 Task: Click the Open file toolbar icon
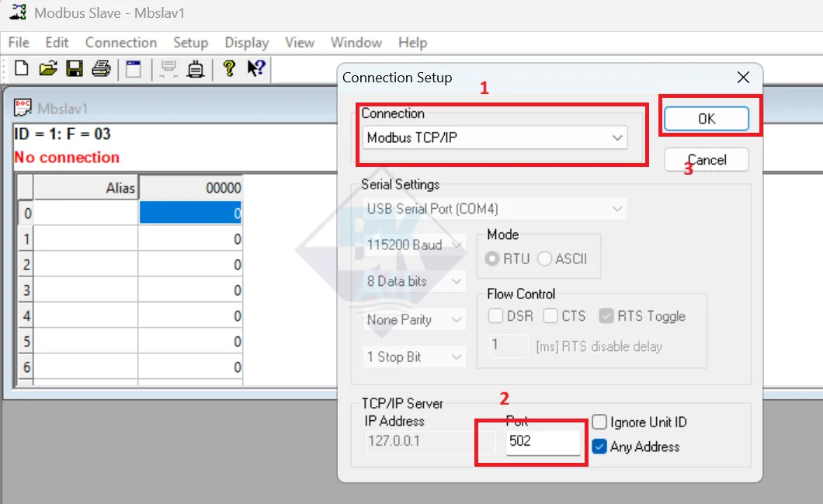coord(48,68)
